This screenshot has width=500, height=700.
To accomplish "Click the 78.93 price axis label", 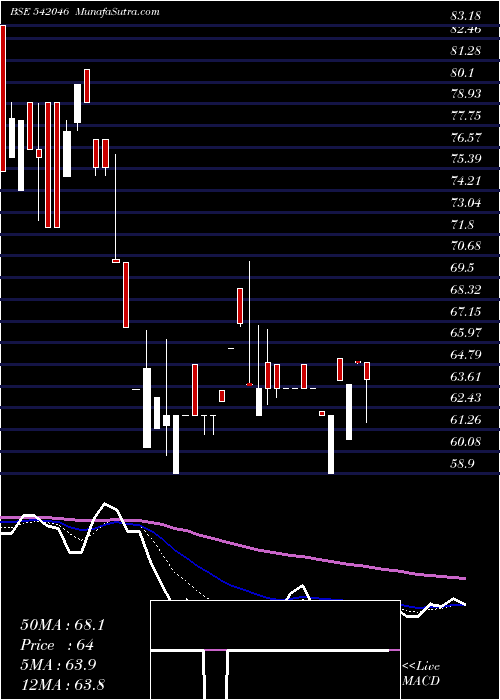I will click(x=466, y=94).
